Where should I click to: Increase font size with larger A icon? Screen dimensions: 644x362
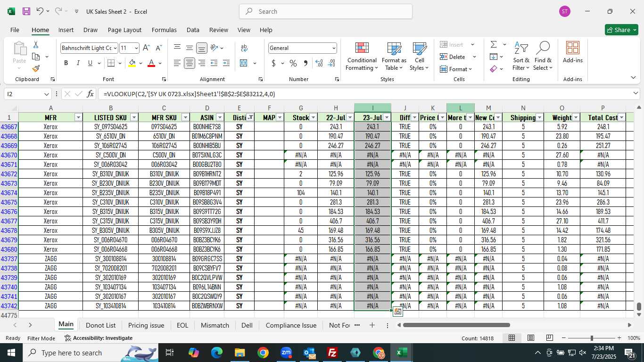(x=146, y=48)
